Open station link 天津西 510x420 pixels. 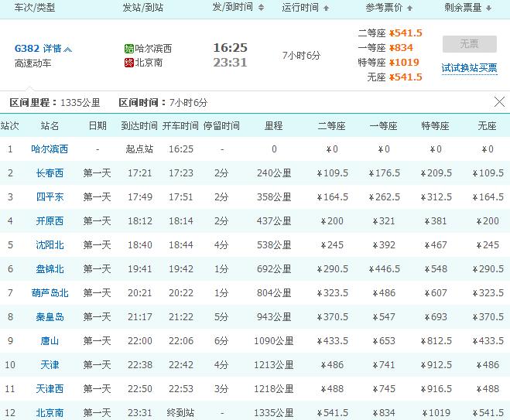tap(50, 389)
